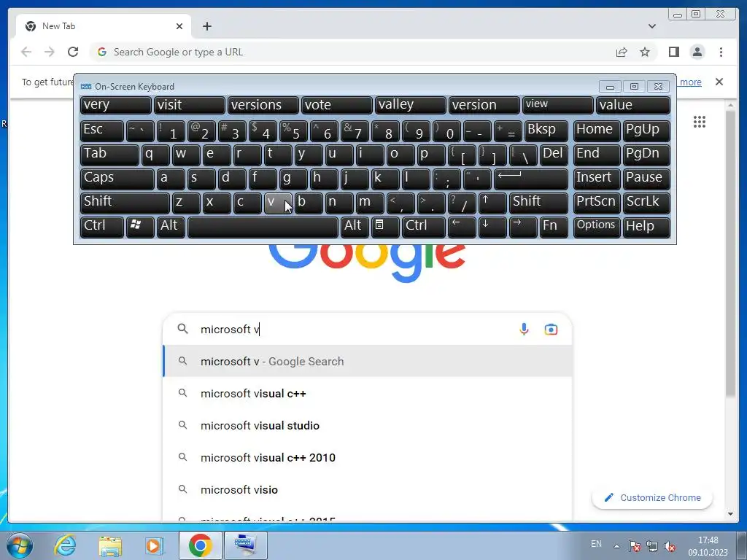Screen dimensions: 747x560
Task: Click the right arrow key
Action: (522, 226)
